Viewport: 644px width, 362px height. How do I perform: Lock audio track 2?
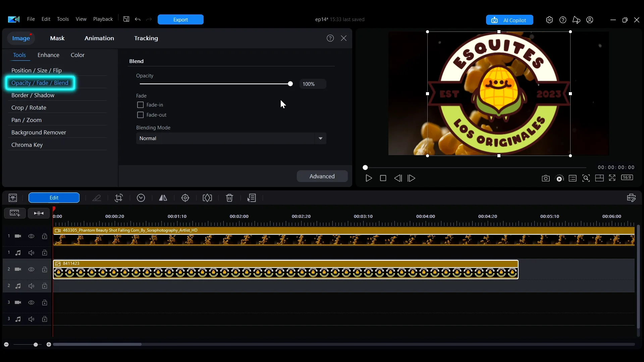pyautogui.click(x=44, y=286)
